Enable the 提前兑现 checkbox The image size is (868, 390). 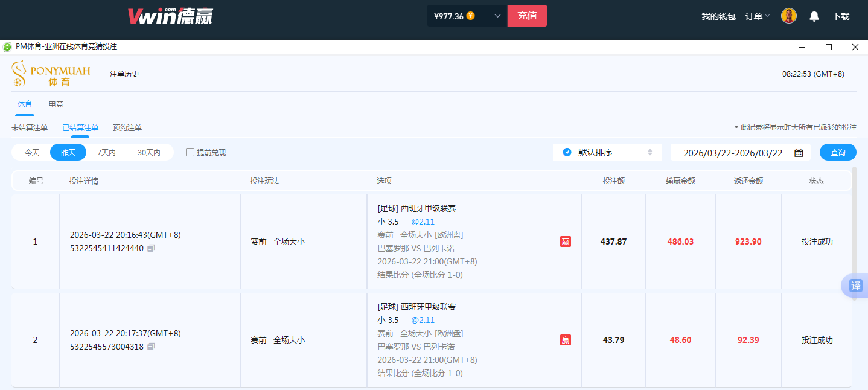pos(190,152)
